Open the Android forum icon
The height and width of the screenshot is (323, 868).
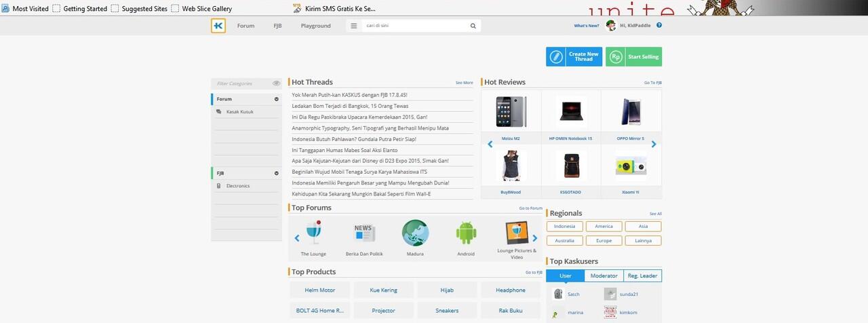point(466,233)
